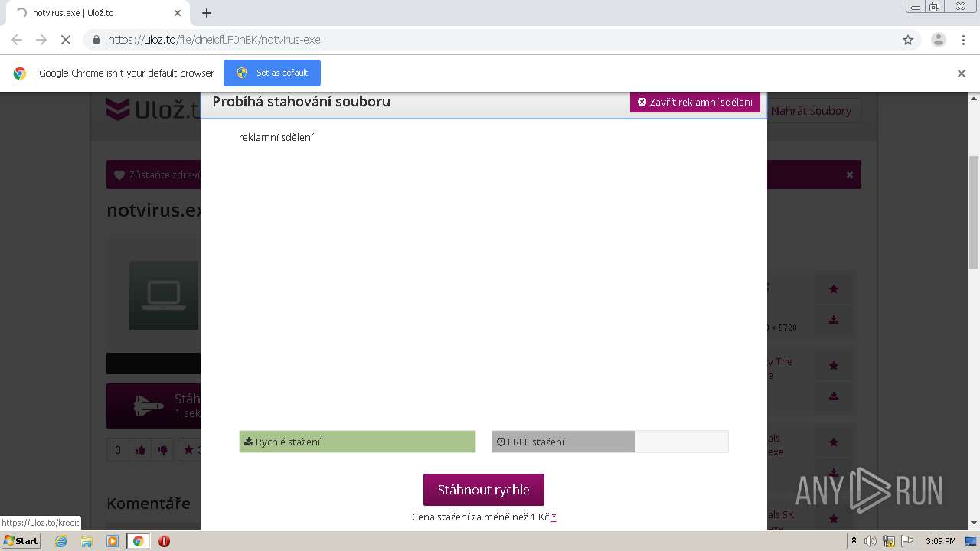This screenshot has height=551, width=980.
Task: Show hidden system tray icons
Action: tap(854, 541)
